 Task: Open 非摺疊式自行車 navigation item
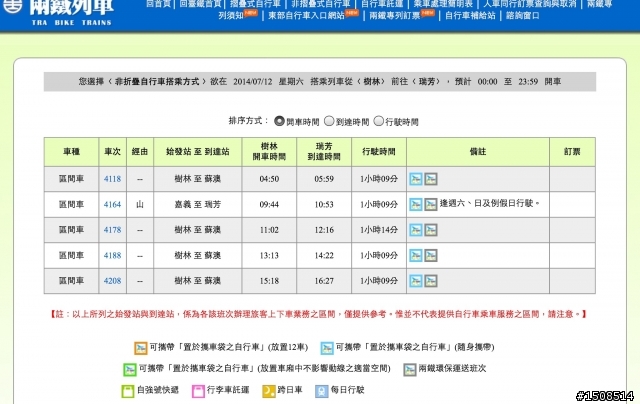coord(321,4)
